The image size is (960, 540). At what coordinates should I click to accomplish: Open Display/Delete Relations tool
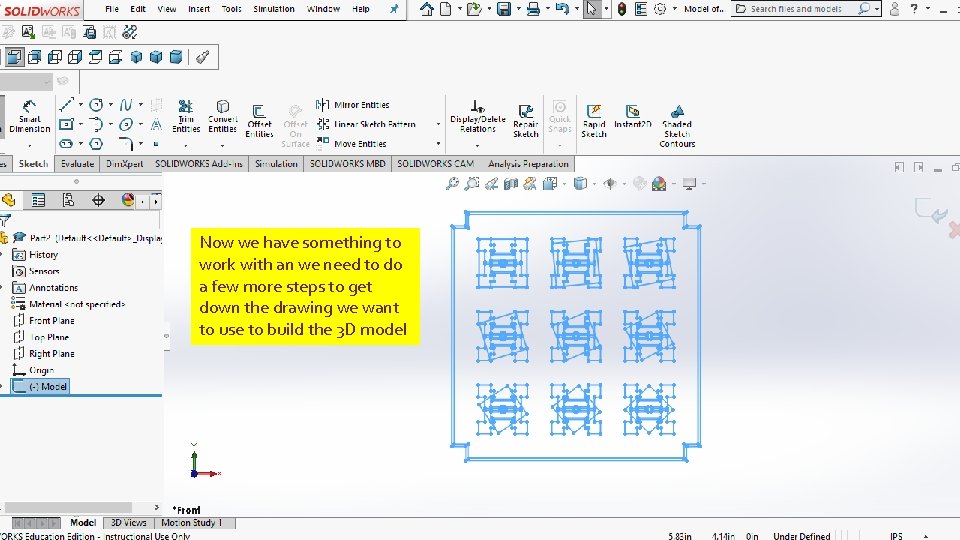click(478, 117)
